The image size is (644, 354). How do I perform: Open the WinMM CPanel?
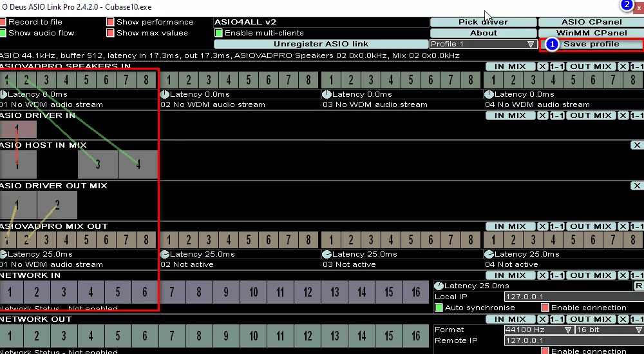tap(591, 33)
